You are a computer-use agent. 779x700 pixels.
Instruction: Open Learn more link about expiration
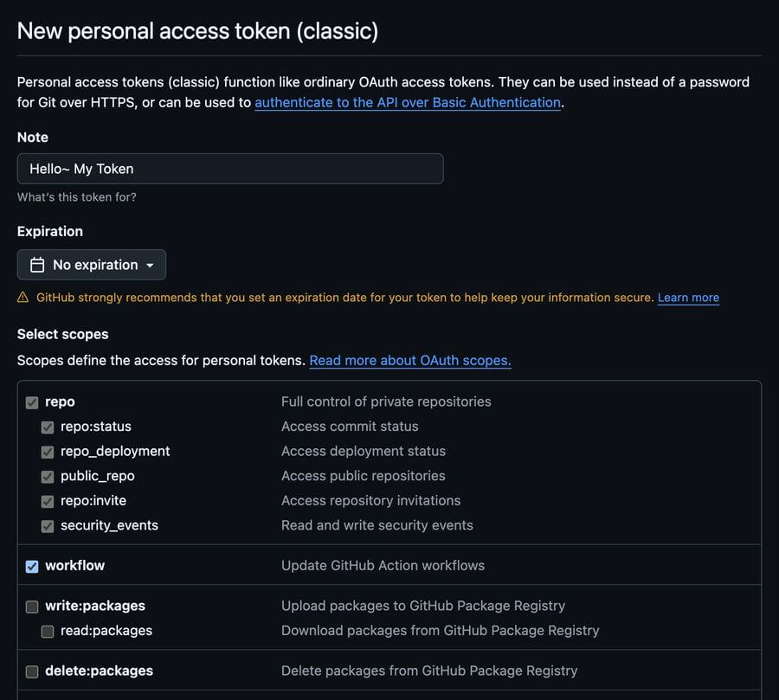[688, 298]
